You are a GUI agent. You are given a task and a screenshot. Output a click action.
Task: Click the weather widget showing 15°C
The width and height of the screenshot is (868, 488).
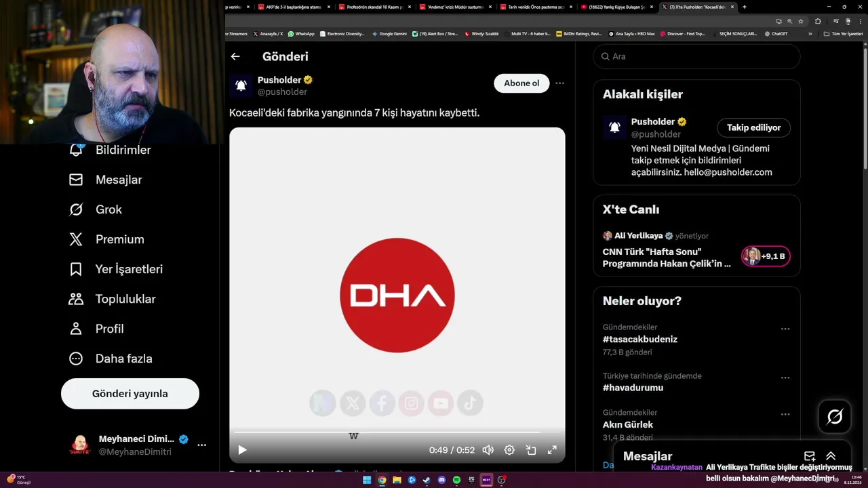tap(18, 480)
